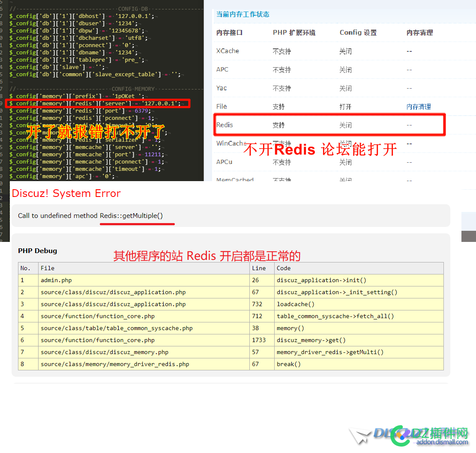
Task: Click the Code column header in debug table
Action: click(x=284, y=268)
